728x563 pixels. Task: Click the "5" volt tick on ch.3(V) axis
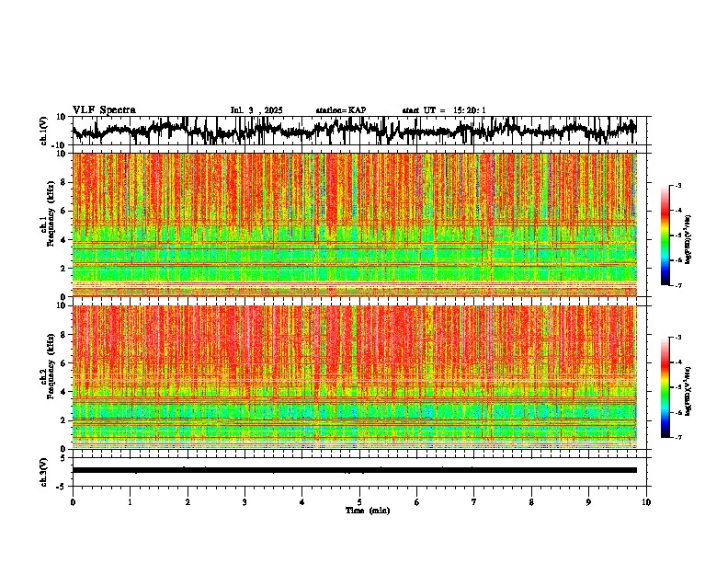pos(63,458)
